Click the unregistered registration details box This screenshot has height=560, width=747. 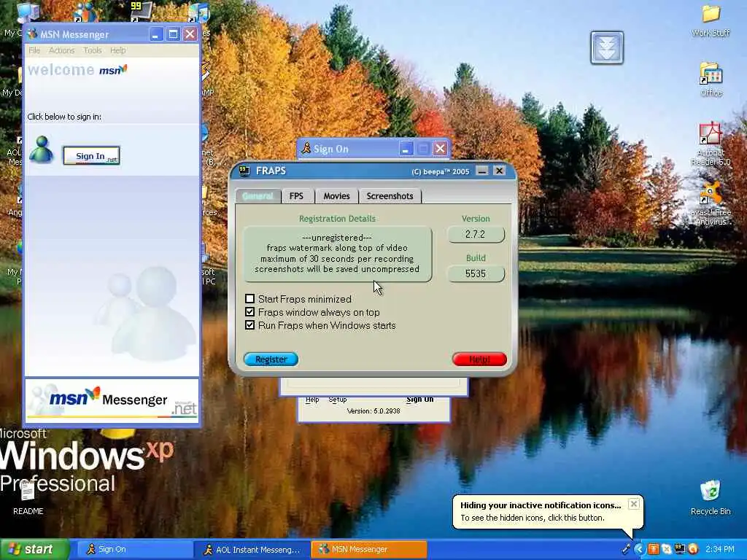tap(337, 254)
